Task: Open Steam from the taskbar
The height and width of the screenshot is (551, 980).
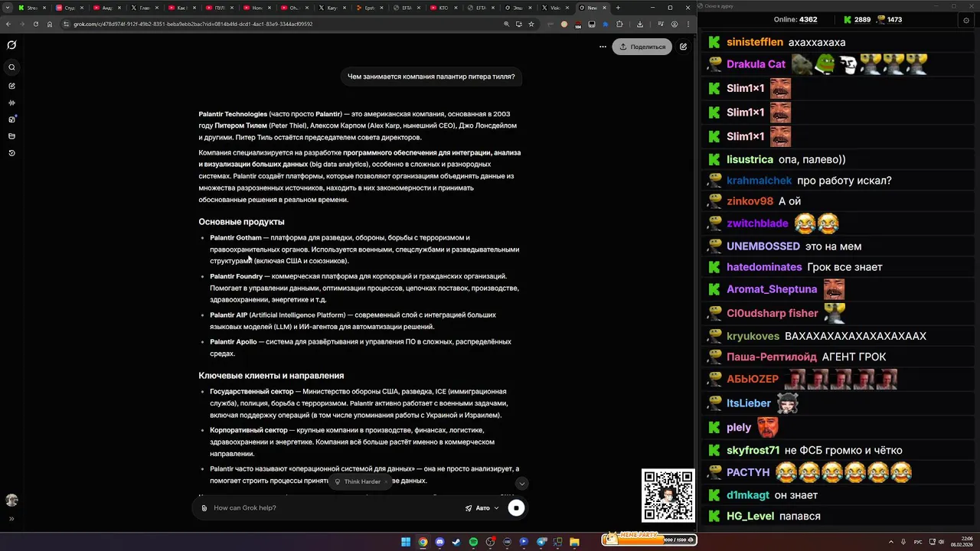Action: point(456,542)
